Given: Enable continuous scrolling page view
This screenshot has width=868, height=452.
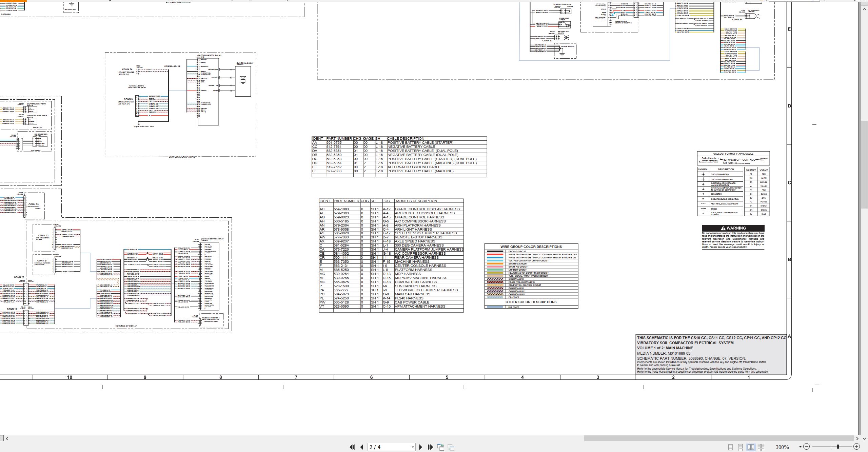Looking at the screenshot, I should pos(741,447).
